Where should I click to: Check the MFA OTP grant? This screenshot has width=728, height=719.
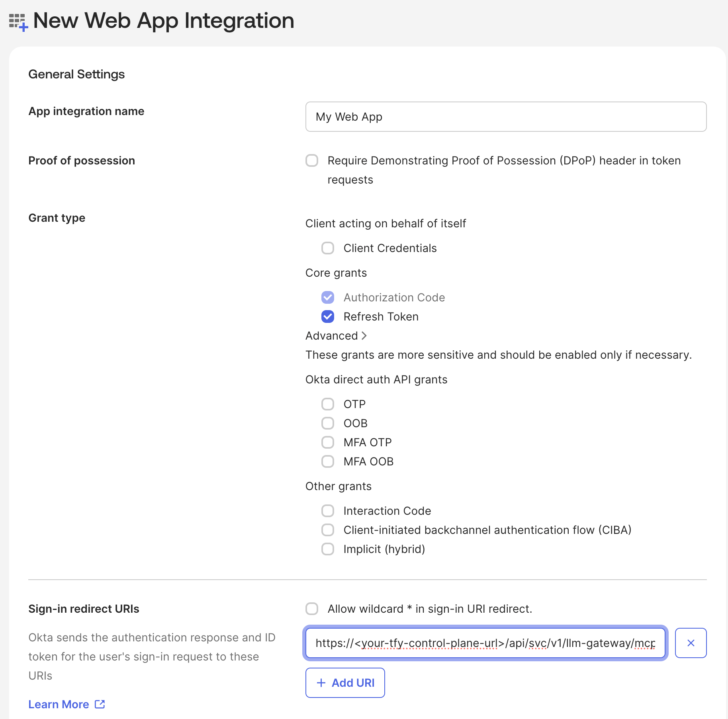[328, 442]
